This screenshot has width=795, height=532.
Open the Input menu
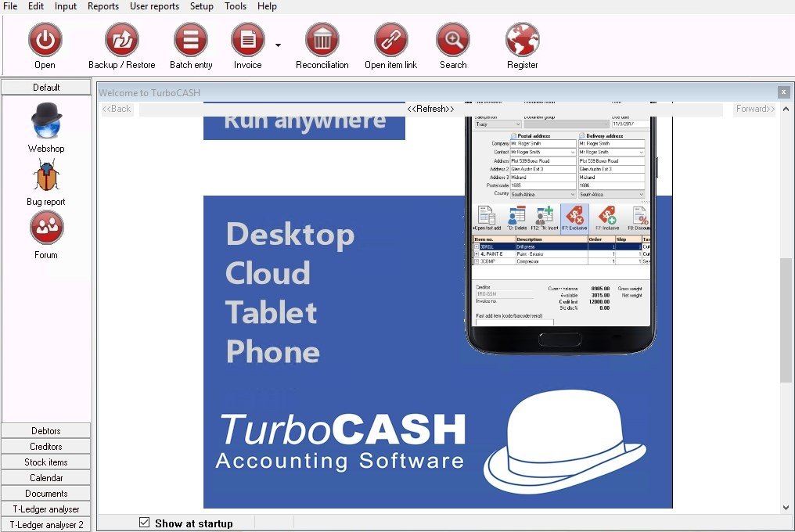[x=66, y=6]
